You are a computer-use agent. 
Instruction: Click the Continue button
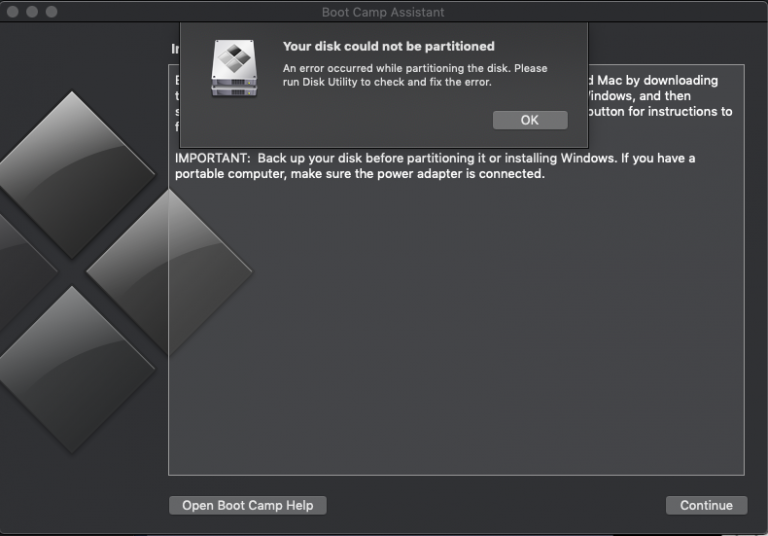tap(706, 505)
